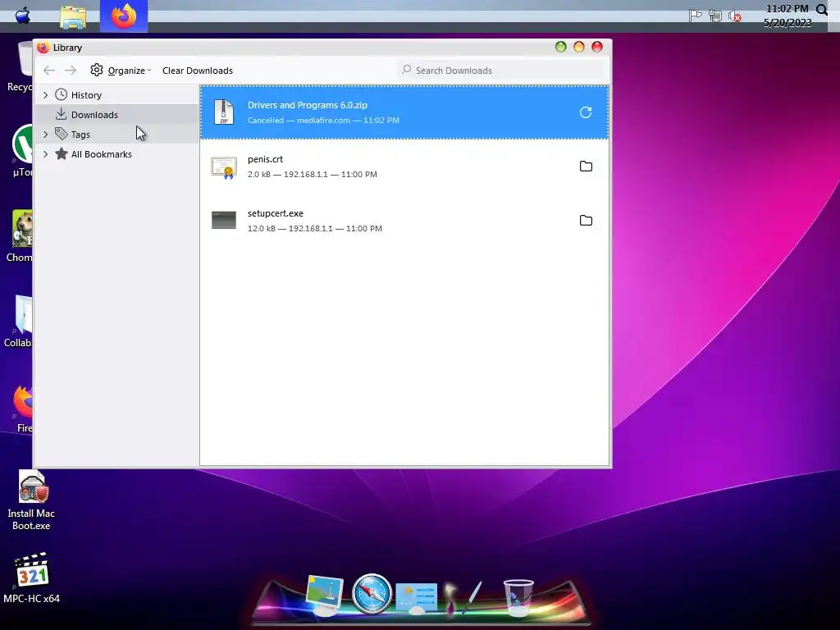Click the green Library window button
840x630 pixels.
561,47
